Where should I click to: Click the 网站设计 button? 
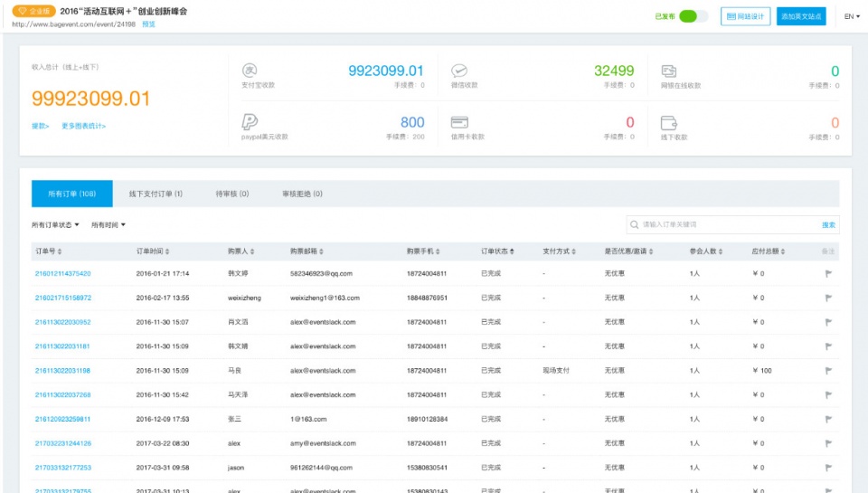(x=745, y=16)
